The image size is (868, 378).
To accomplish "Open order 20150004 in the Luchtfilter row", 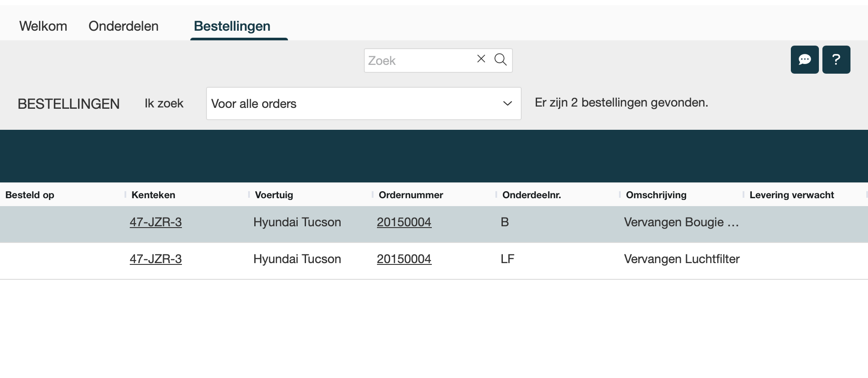I will click(404, 259).
